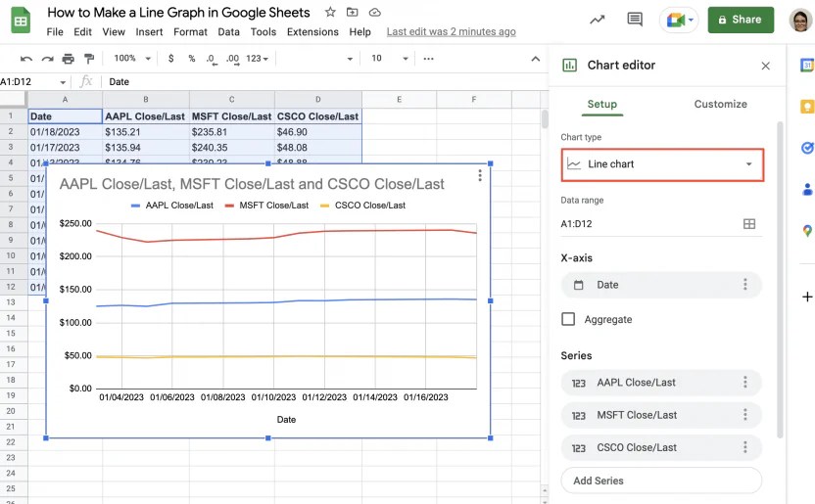This screenshot has height=504, width=815.
Task: Open the move to folder icon
Action: (353, 12)
